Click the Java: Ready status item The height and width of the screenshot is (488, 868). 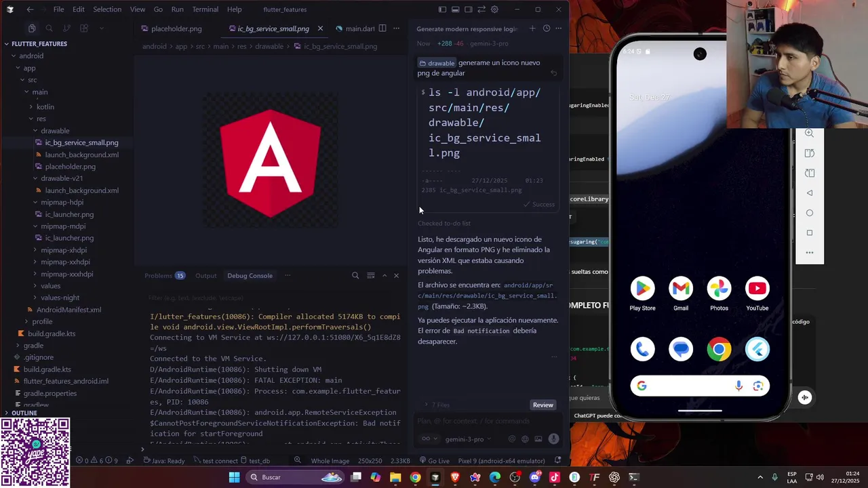164,461
